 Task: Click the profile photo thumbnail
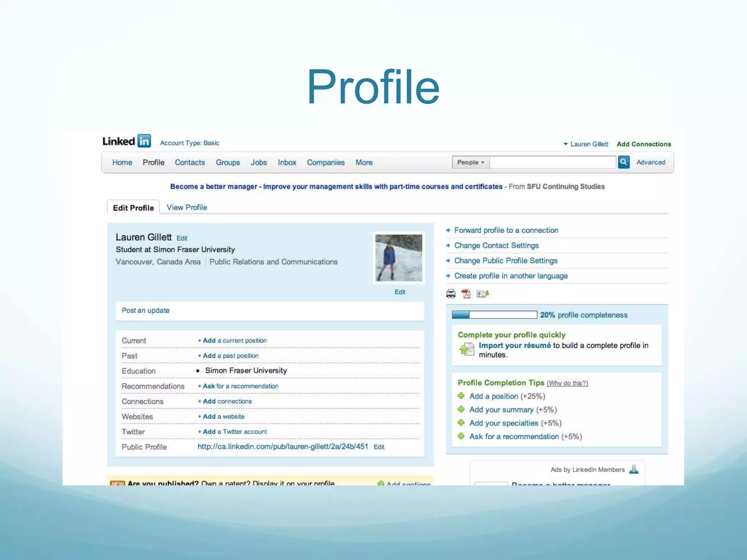[399, 258]
